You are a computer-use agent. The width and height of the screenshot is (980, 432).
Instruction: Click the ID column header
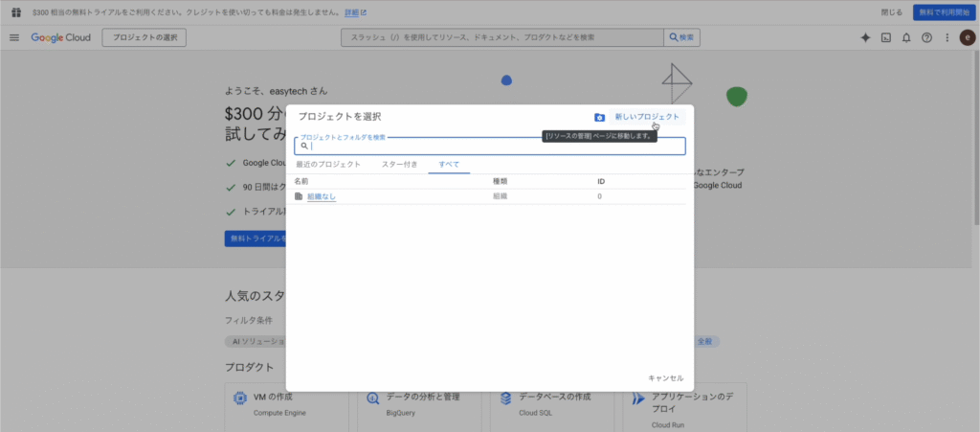(x=601, y=181)
